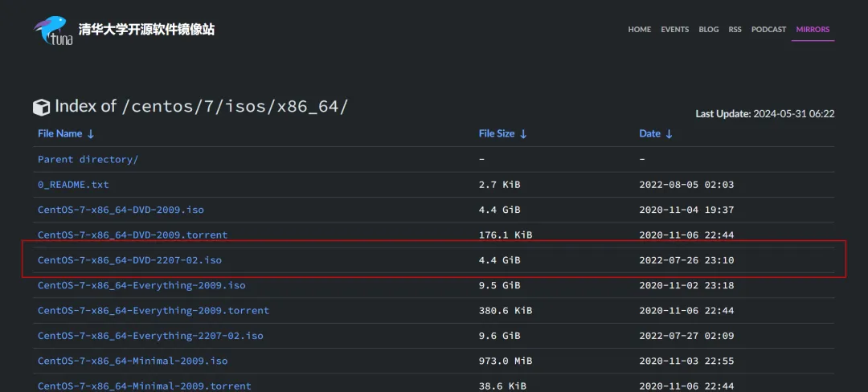Click the 38.6 KiB size cell
The height and width of the screenshot is (392, 868).
502,386
